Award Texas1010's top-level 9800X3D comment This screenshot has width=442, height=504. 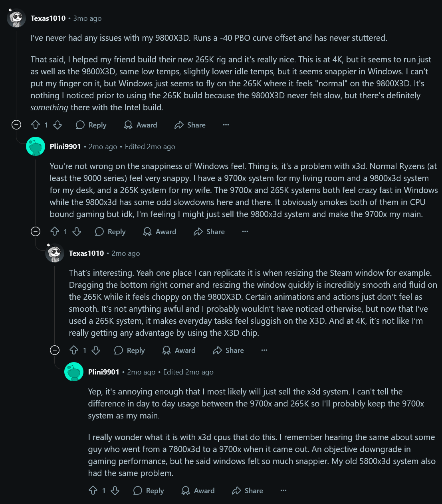141,125
